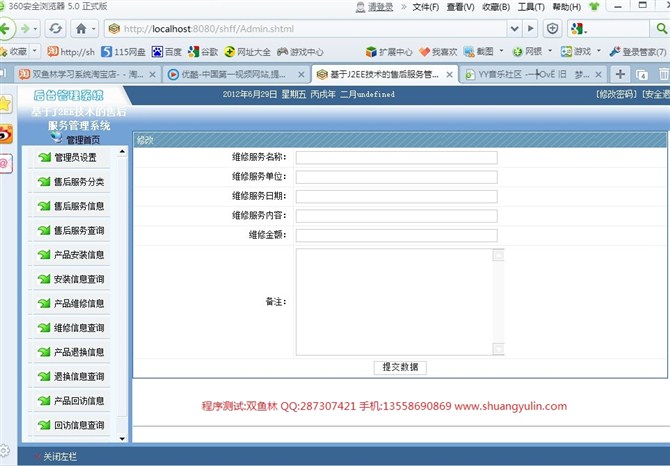Viewport: 670px width, 466px height.
Task: Click the address bar URL field
Action: (x=308, y=29)
